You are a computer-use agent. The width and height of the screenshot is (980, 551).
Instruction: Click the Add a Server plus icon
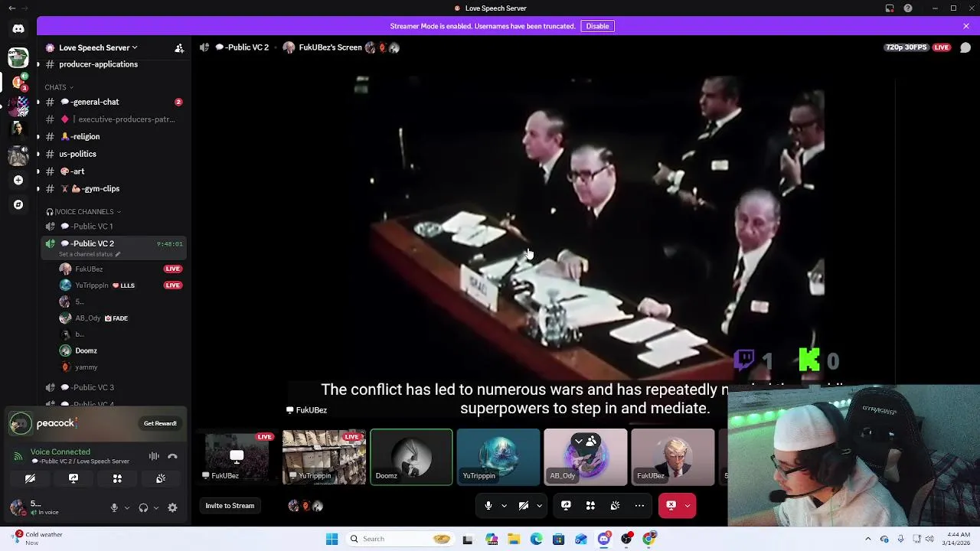click(18, 180)
